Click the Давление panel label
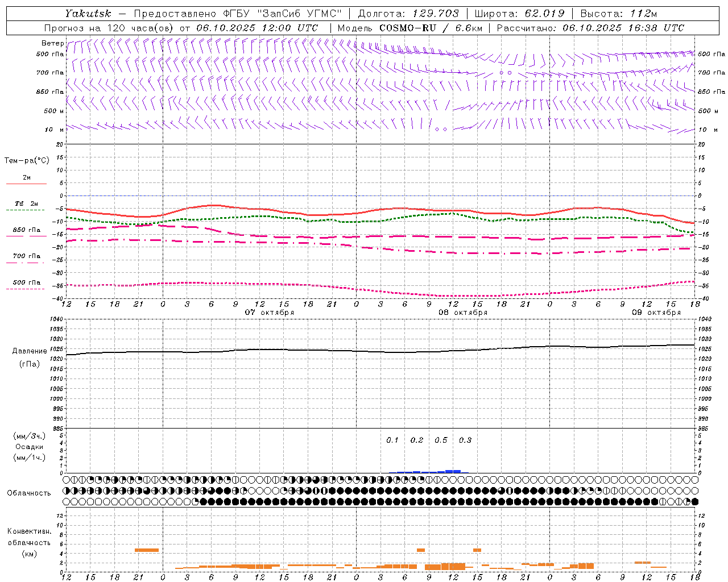 click(x=30, y=351)
